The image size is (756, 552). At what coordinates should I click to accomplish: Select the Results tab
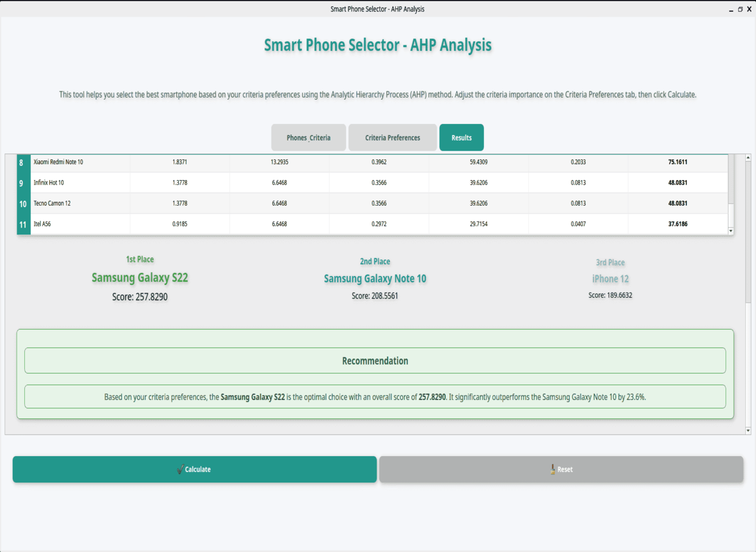(461, 137)
